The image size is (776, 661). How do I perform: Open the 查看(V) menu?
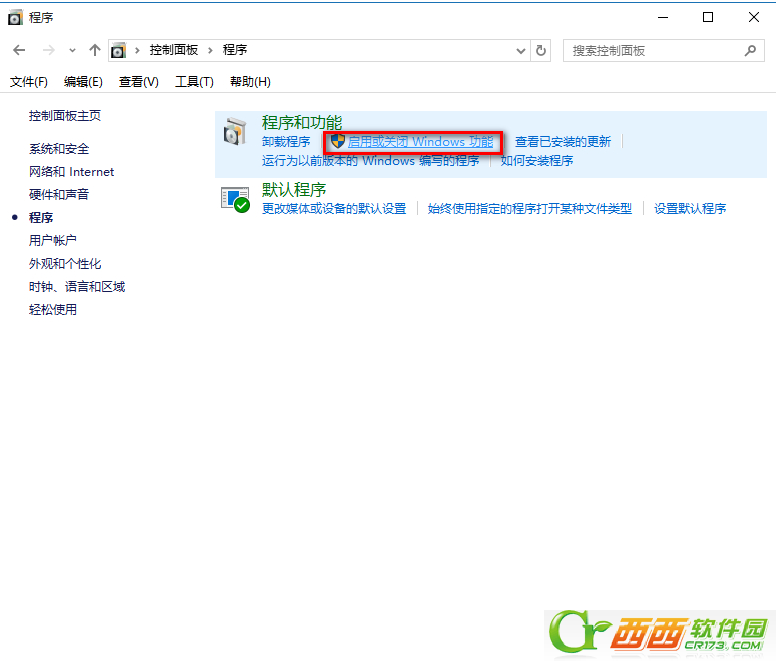139,82
